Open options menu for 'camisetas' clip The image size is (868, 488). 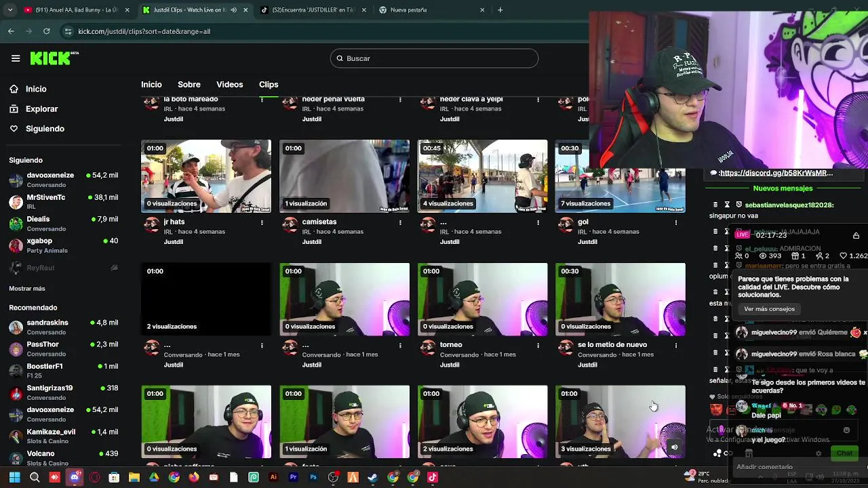[x=400, y=222]
